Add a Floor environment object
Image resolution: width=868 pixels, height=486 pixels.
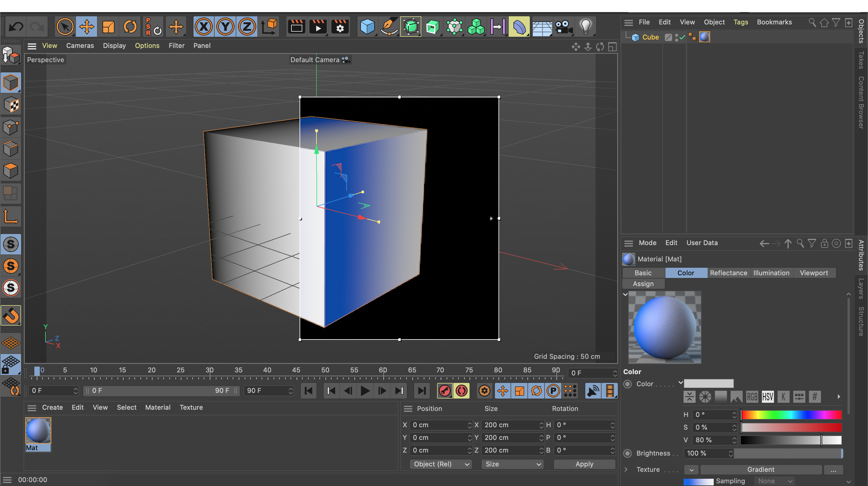click(542, 26)
